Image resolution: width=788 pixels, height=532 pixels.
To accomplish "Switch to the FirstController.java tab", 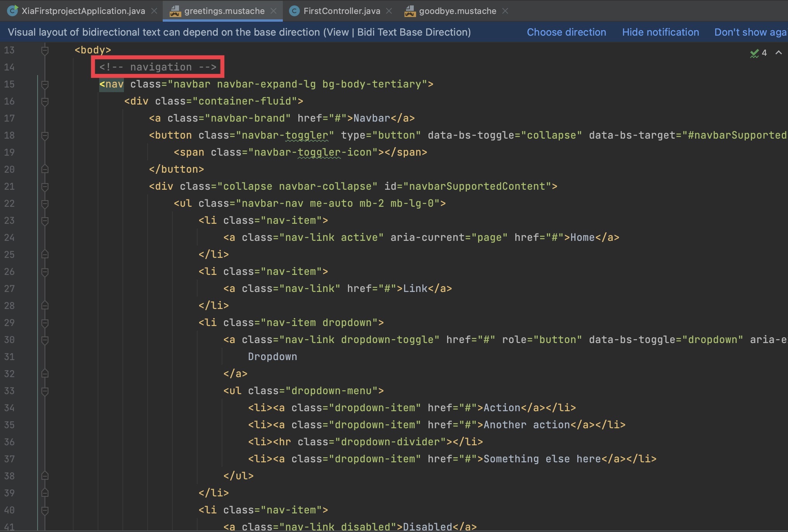I will coord(341,11).
